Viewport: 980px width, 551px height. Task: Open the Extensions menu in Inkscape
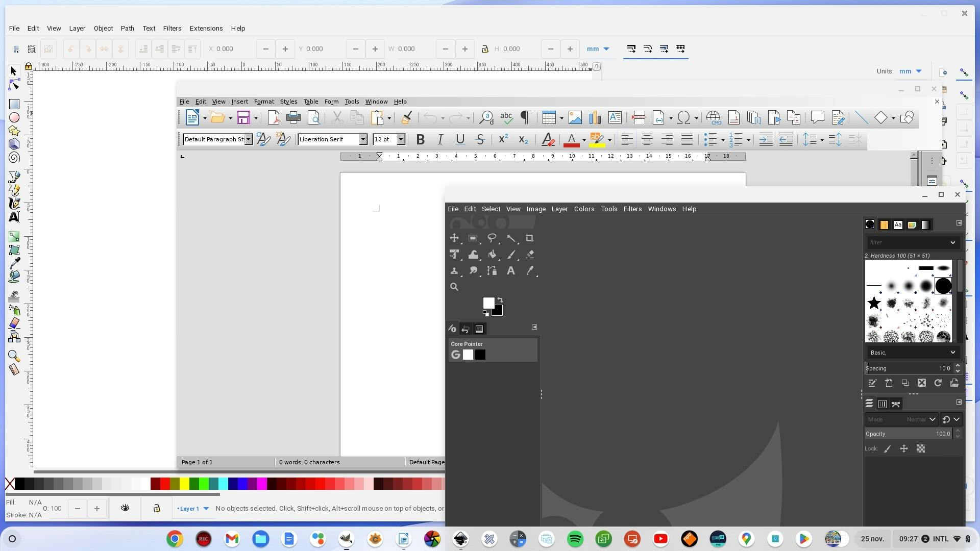point(206,29)
